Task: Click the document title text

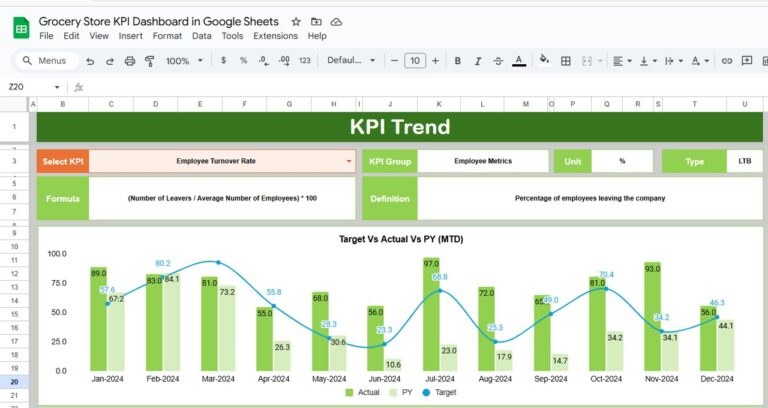Action: 159,22
